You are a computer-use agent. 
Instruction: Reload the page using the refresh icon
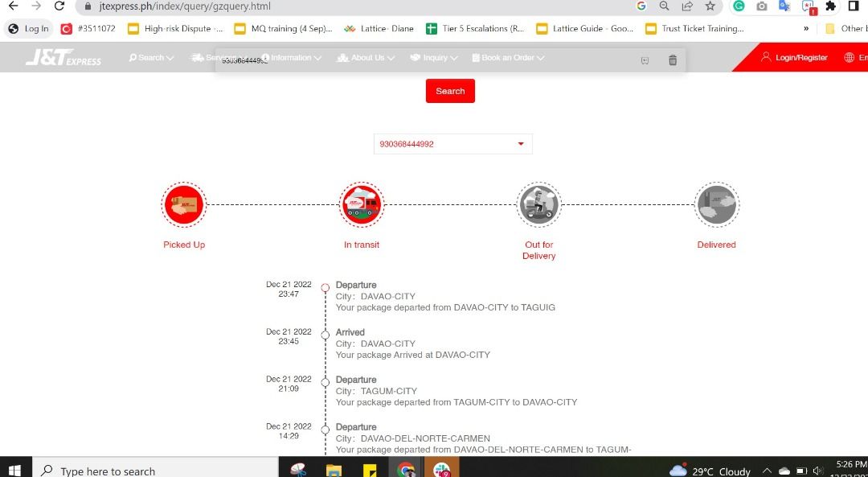[x=59, y=6]
